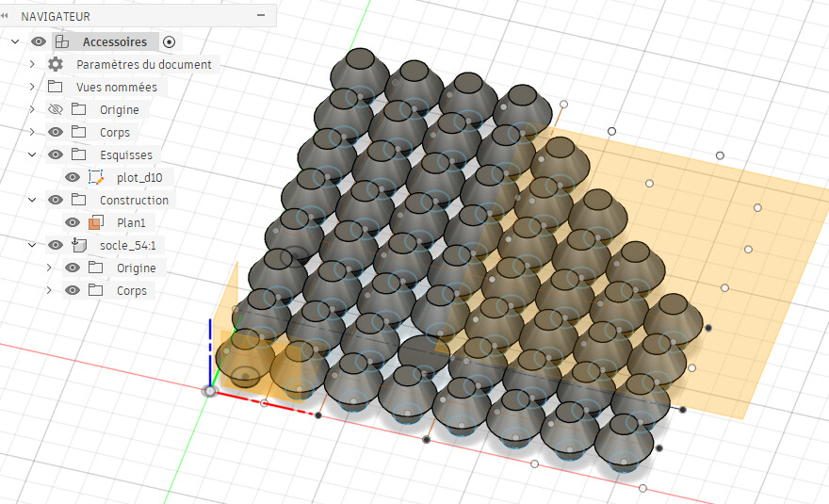Click the socle_54:1 linked component icon
This screenshot has height=504, width=829.
(79, 245)
